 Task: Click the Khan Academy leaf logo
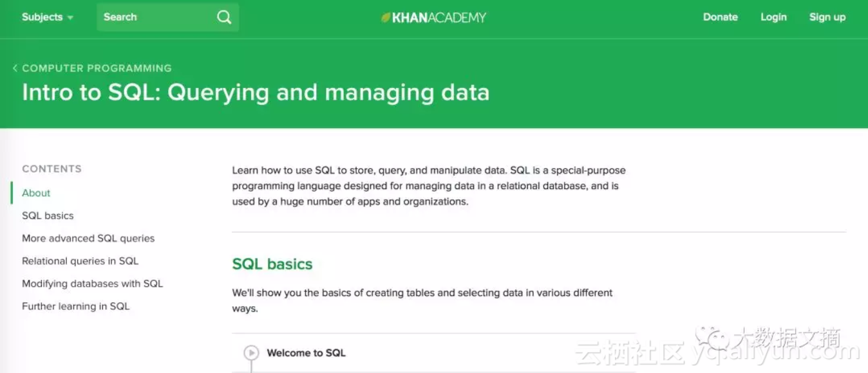(x=386, y=17)
